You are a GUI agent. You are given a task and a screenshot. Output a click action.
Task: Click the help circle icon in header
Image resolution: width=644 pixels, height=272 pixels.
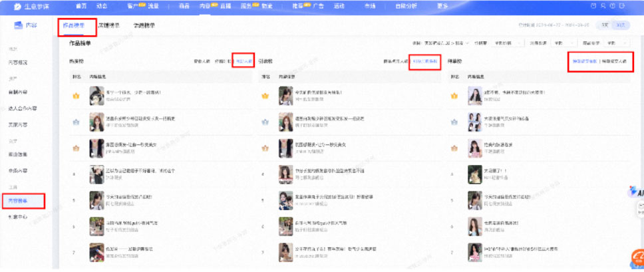coord(613,6)
